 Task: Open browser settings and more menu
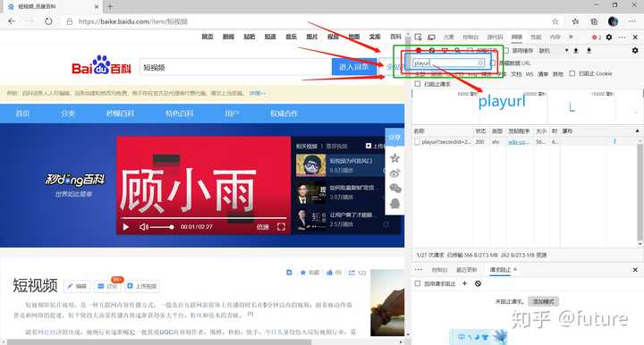point(632,21)
